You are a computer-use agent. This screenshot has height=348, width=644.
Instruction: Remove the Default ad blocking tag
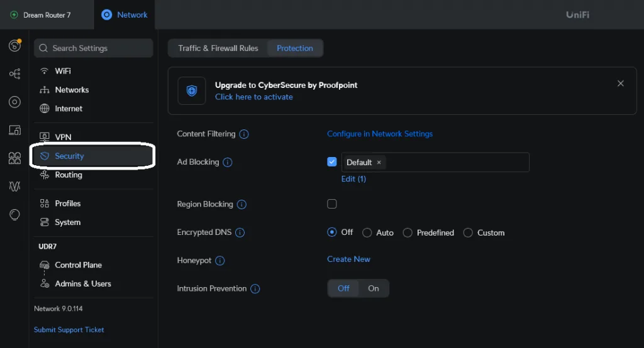(379, 163)
